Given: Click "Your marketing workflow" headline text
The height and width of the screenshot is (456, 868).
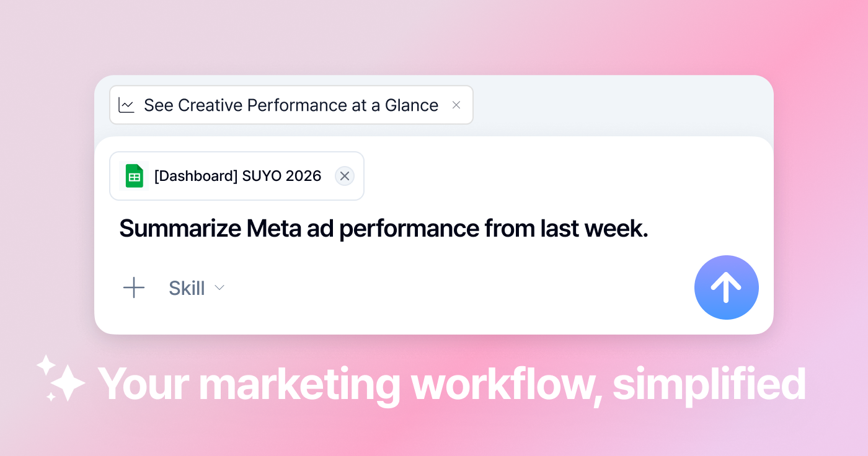Looking at the screenshot, I should tap(347, 384).
